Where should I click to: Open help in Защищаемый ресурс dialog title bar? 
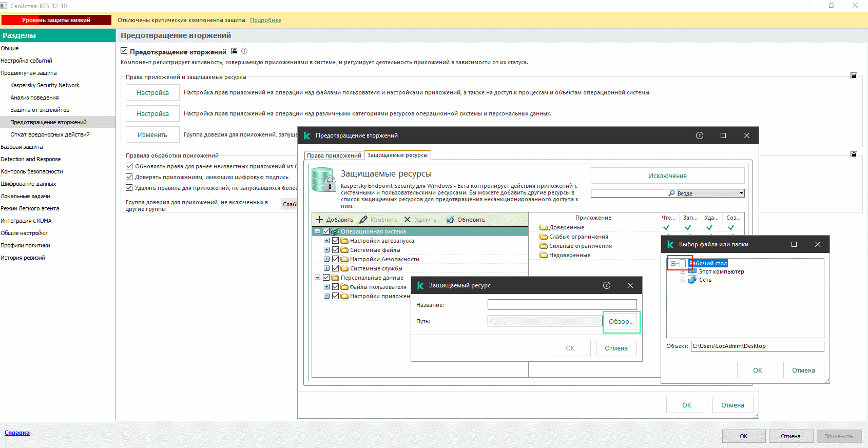[607, 285]
